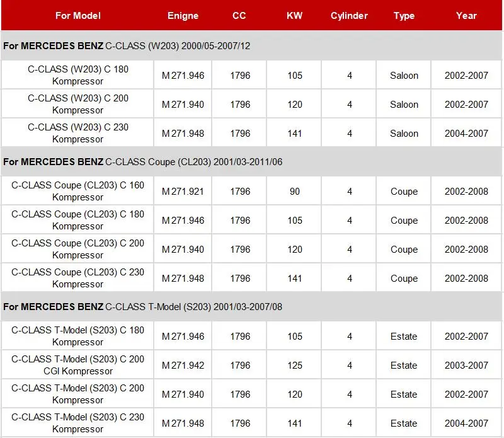Click the 'Type' column header
Screen dimensions: 504x438
tap(404, 15)
